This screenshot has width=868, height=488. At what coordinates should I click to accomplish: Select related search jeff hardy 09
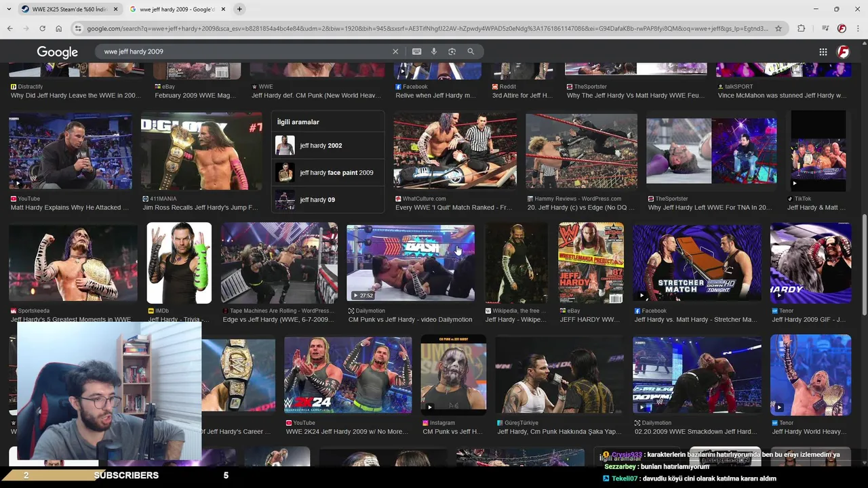point(328,200)
